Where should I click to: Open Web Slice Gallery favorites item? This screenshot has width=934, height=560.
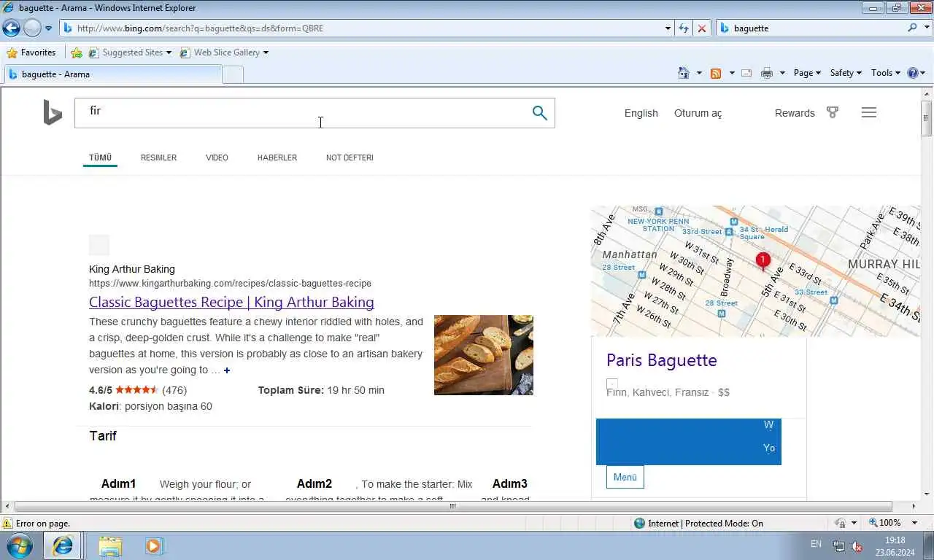(224, 52)
